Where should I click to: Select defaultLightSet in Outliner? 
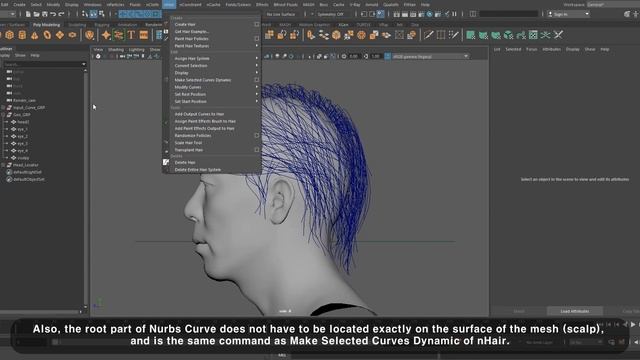pyautogui.click(x=27, y=172)
